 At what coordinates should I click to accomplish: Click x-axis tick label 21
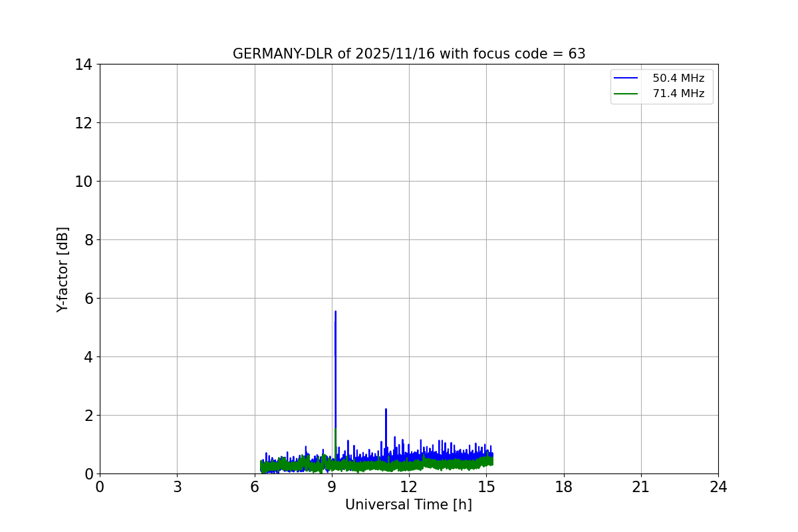click(x=641, y=487)
